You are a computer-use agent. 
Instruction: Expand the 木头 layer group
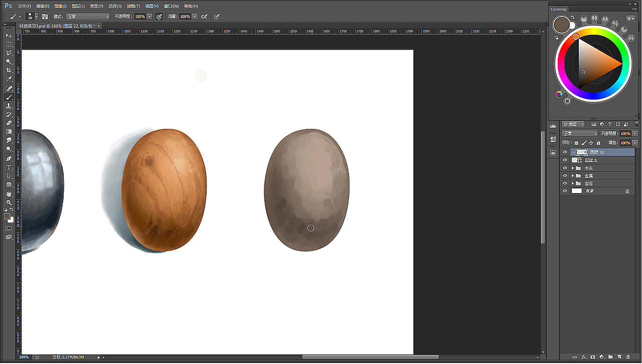pos(573,168)
